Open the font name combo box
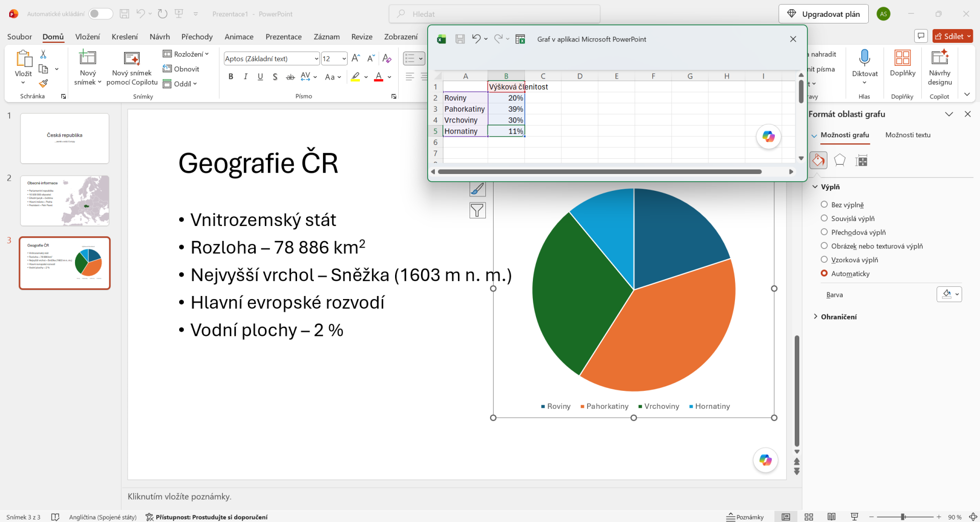Viewport: 980px width, 522px height. pyautogui.click(x=272, y=59)
